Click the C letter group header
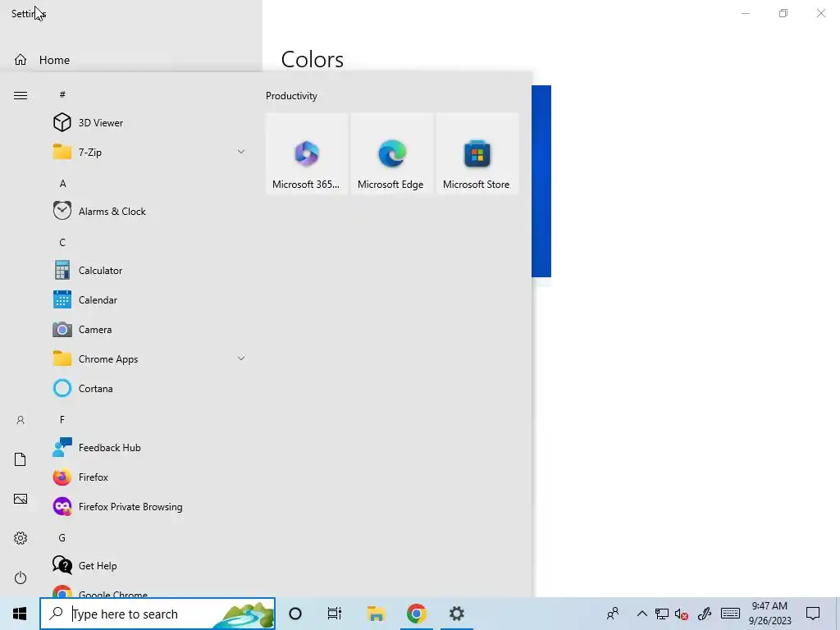This screenshot has width=840, height=630. (x=62, y=243)
